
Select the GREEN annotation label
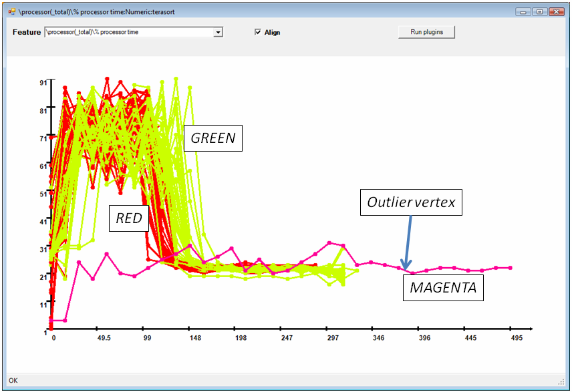point(213,138)
